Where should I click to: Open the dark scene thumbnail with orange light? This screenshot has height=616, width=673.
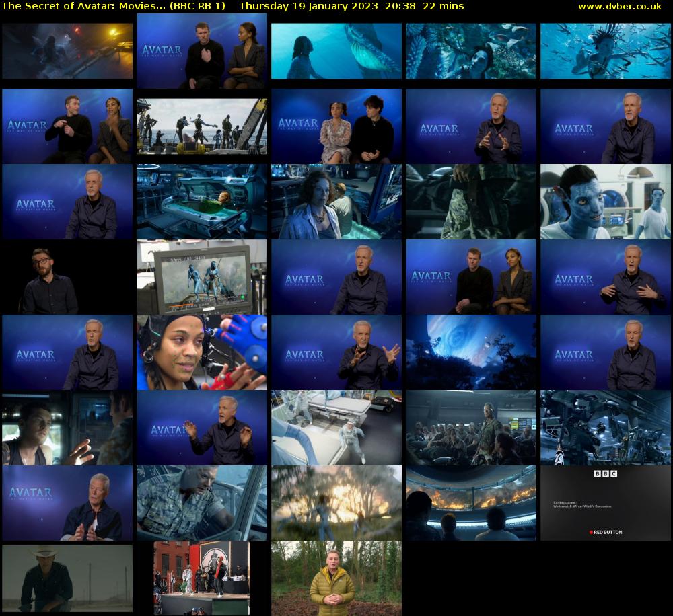[x=67, y=51]
